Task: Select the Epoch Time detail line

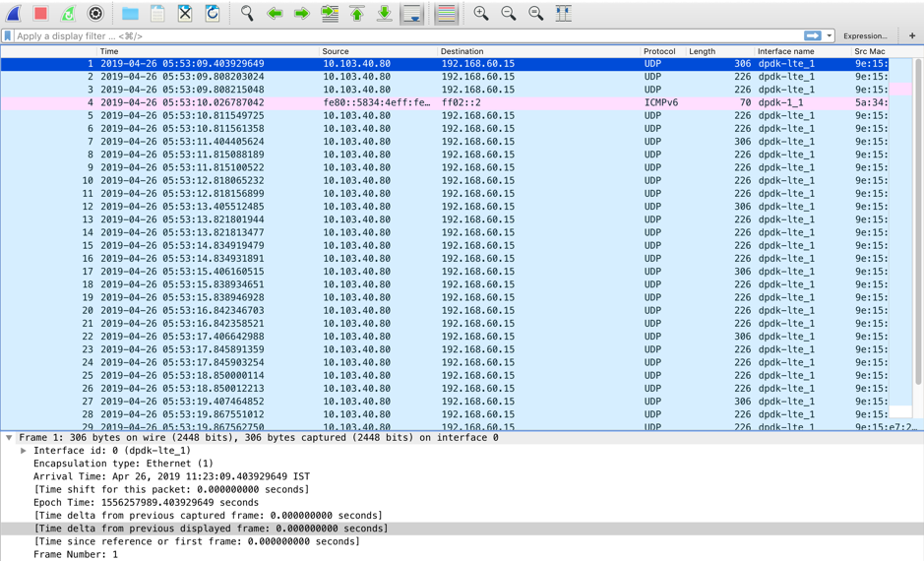Action: click(147, 503)
